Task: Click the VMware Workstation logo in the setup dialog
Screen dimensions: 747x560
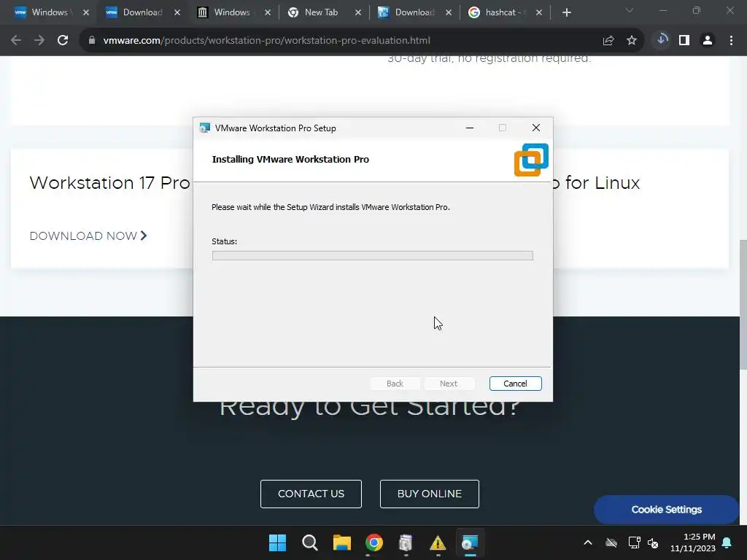Action: pyautogui.click(x=531, y=160)
